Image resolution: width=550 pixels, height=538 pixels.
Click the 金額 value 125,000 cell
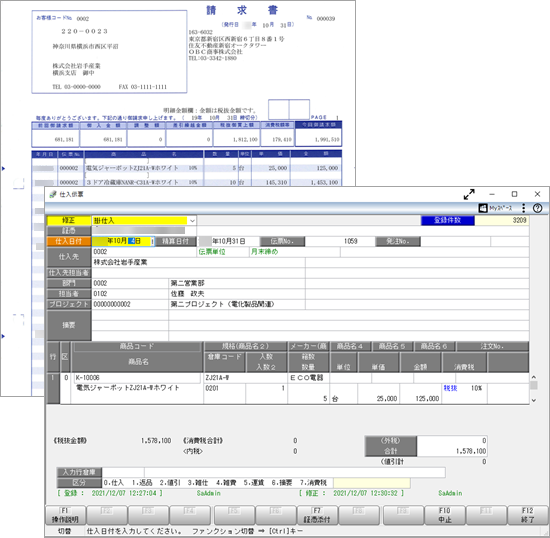click(420, 398)
